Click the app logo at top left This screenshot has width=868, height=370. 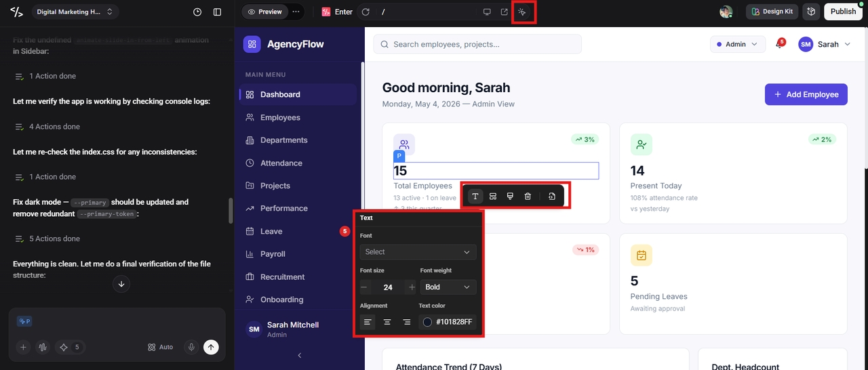pyautogui.click(x=16, y=12)
